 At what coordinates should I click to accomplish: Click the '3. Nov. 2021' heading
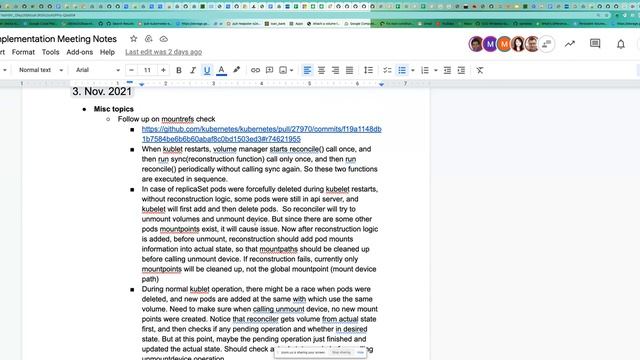pyautogui.click(x=102, y=91)
